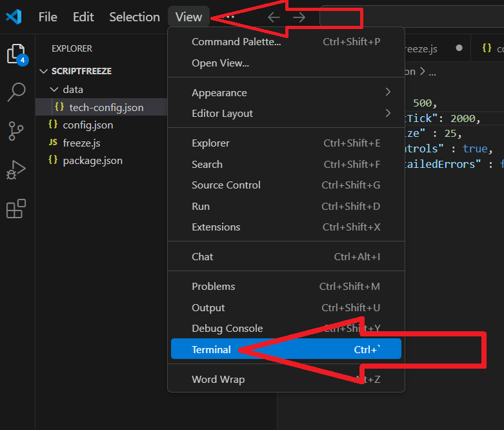Choose Output from the View menu
The image size is (504, 430).
(x=286, y=307)
